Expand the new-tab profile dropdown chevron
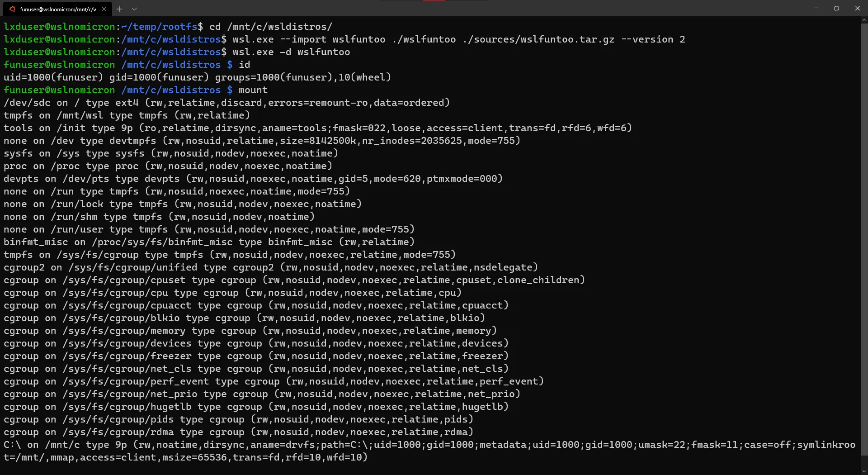The height and width of the screenshot is (475, 868). (134, 9)
